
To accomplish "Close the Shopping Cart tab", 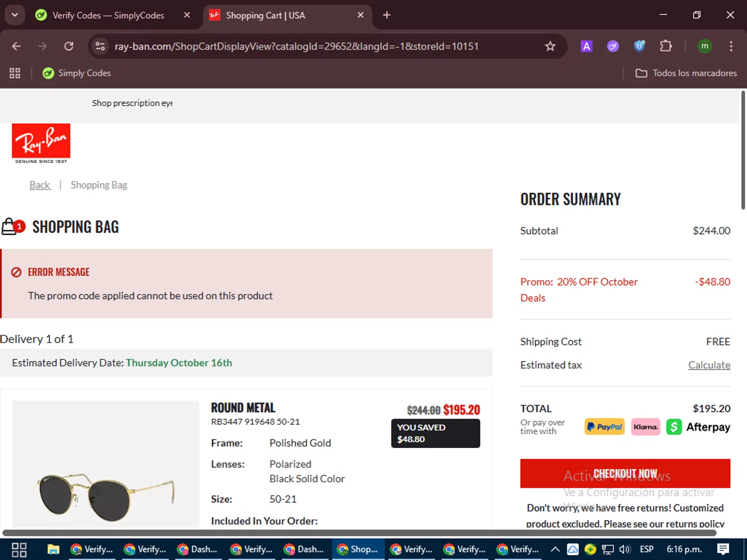I will click(x=361, y=15).
